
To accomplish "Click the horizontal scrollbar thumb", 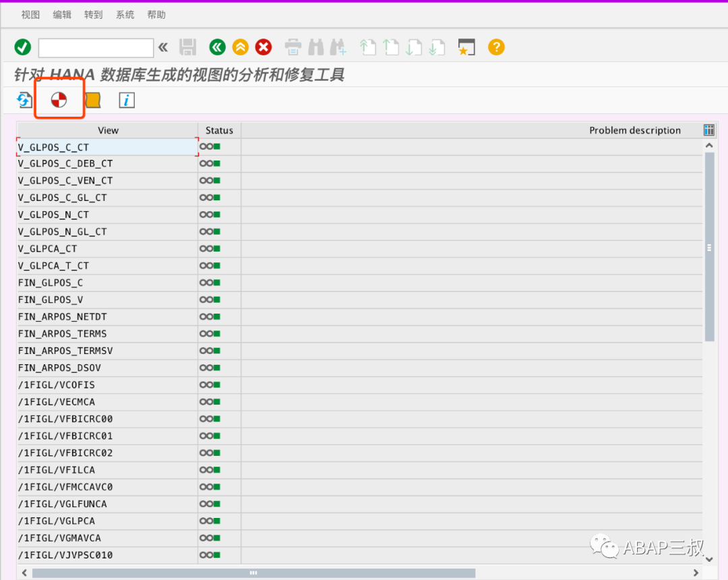I will [253, 573].
